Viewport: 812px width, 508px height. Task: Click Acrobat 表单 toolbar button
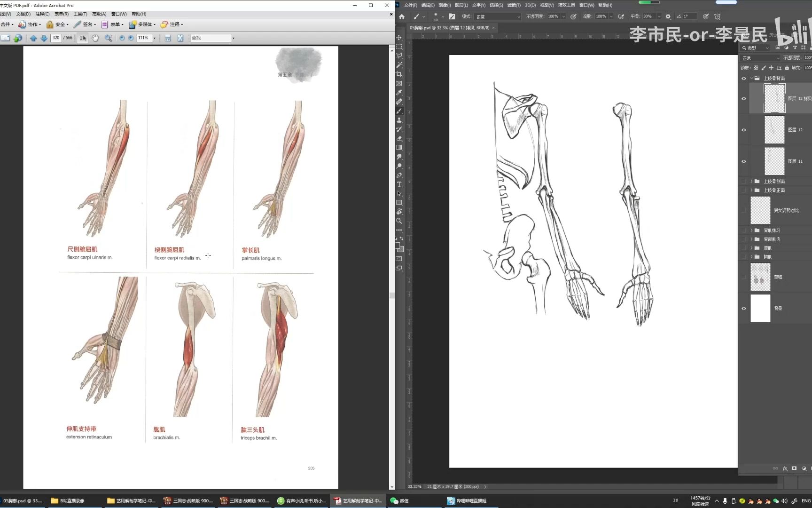112,24
